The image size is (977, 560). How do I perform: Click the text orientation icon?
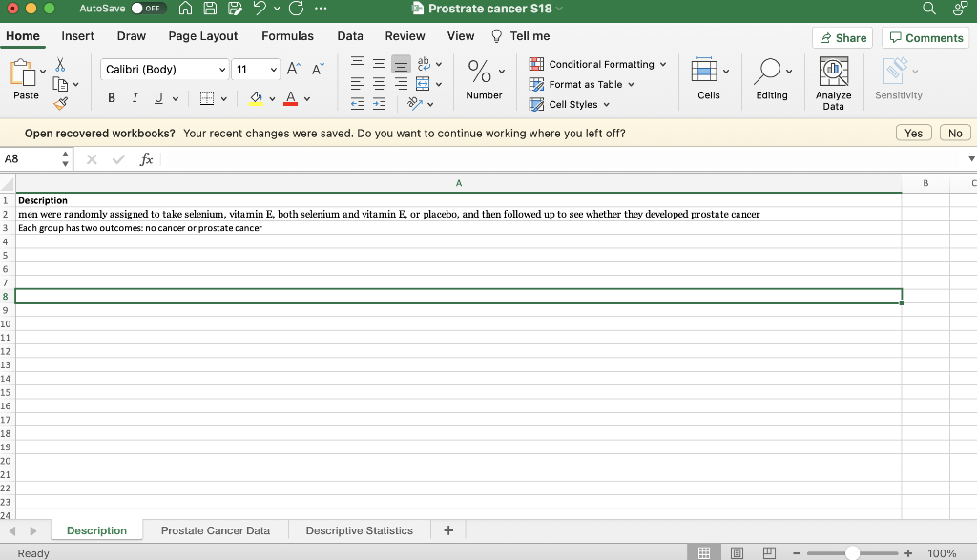point(415,103)
